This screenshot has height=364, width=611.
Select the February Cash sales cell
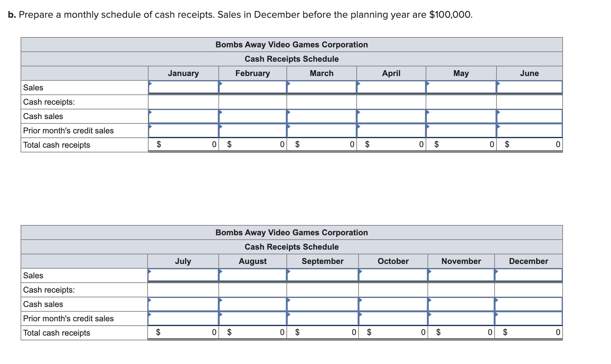253,116
